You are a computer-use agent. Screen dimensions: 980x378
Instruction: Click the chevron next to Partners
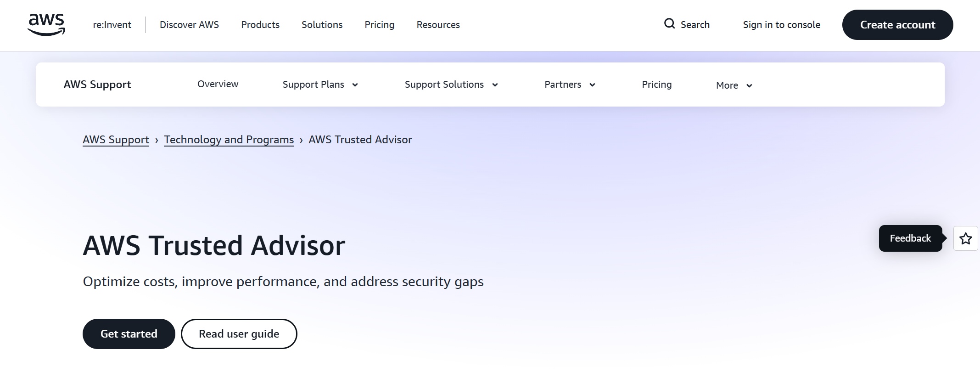[592, 85]
